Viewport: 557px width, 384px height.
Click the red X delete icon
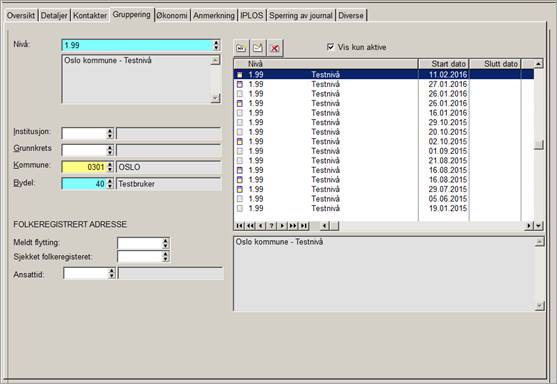click(x=275, y=48)
